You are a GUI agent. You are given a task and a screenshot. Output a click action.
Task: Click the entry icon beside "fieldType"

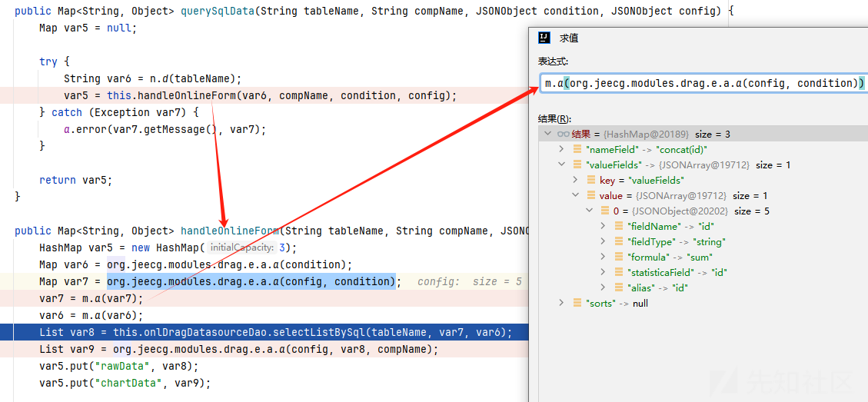click(619, 241)
